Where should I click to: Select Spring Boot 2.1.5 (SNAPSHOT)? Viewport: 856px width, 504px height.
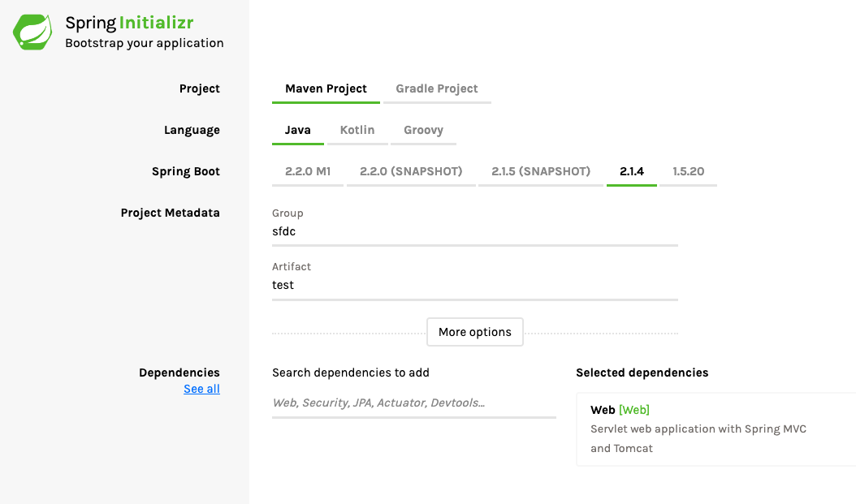(x=541, y=171)
